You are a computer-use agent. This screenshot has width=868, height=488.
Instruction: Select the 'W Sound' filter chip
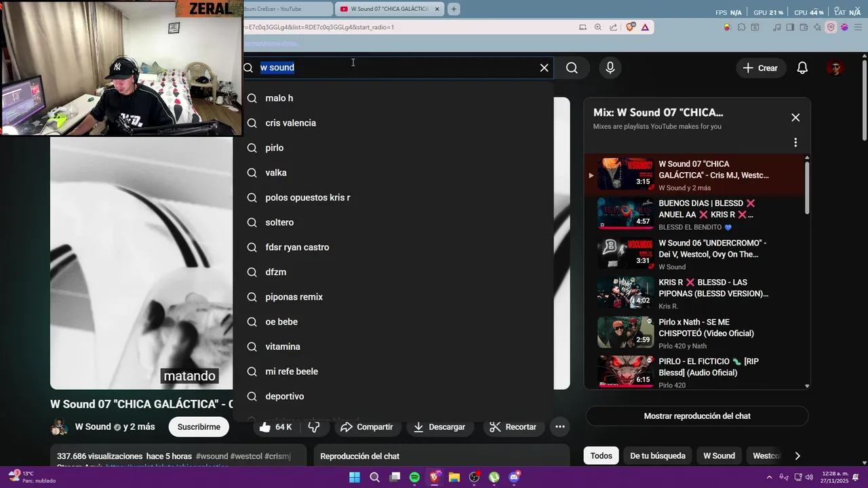(x=719, y=455)
